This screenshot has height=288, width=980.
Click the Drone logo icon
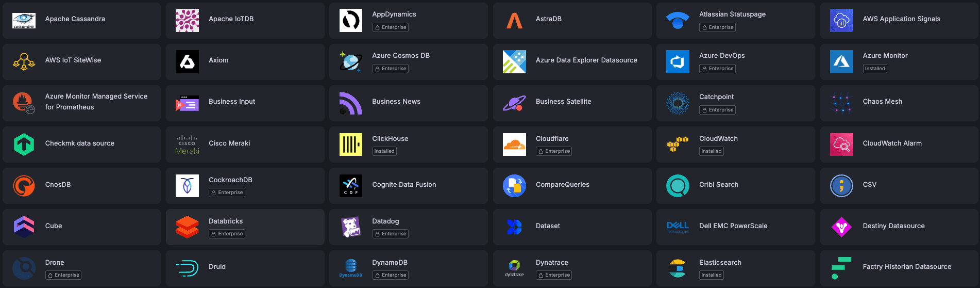point(24,268)
